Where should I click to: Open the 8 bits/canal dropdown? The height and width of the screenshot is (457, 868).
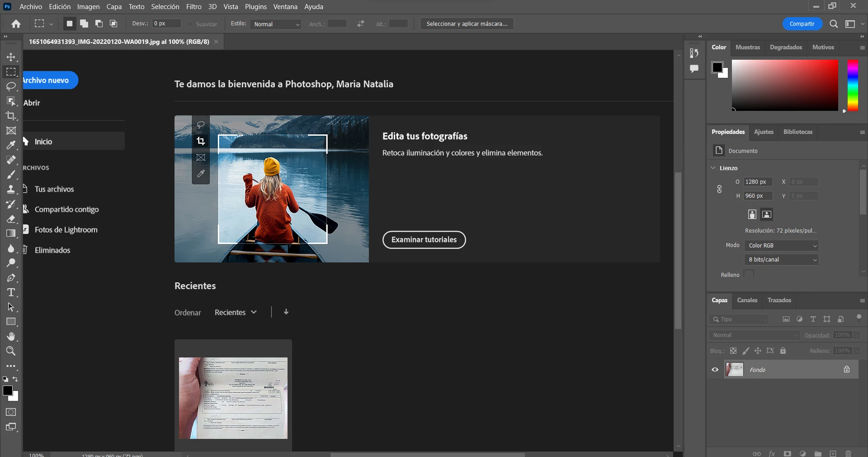tap(782, 260)
